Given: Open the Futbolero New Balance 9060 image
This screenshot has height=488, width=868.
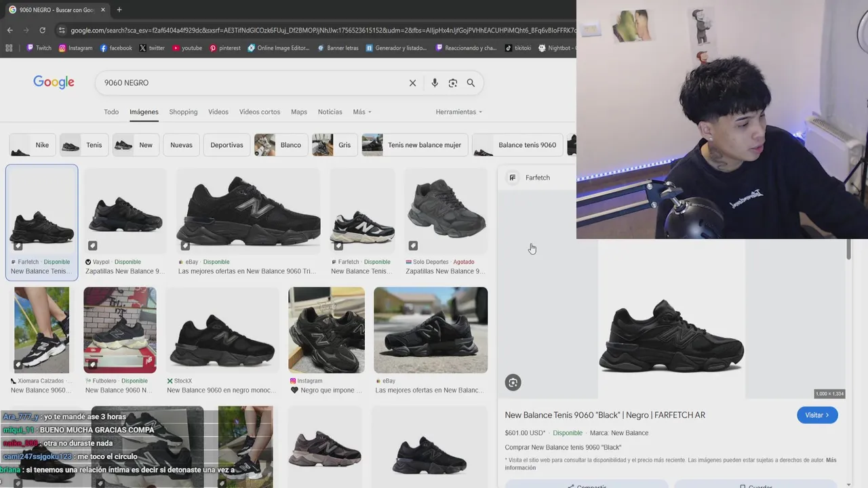Looking at the screenshot, I should (120, 330).
